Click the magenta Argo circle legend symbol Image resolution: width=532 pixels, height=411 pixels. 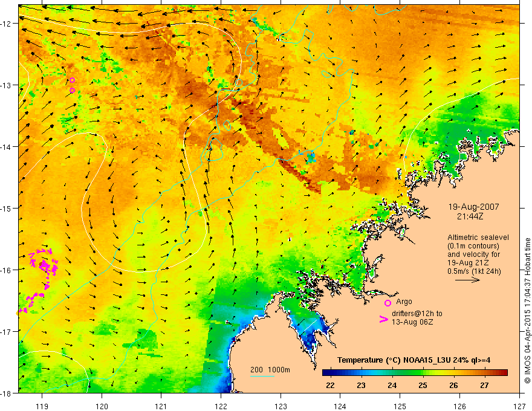(388, 303)
